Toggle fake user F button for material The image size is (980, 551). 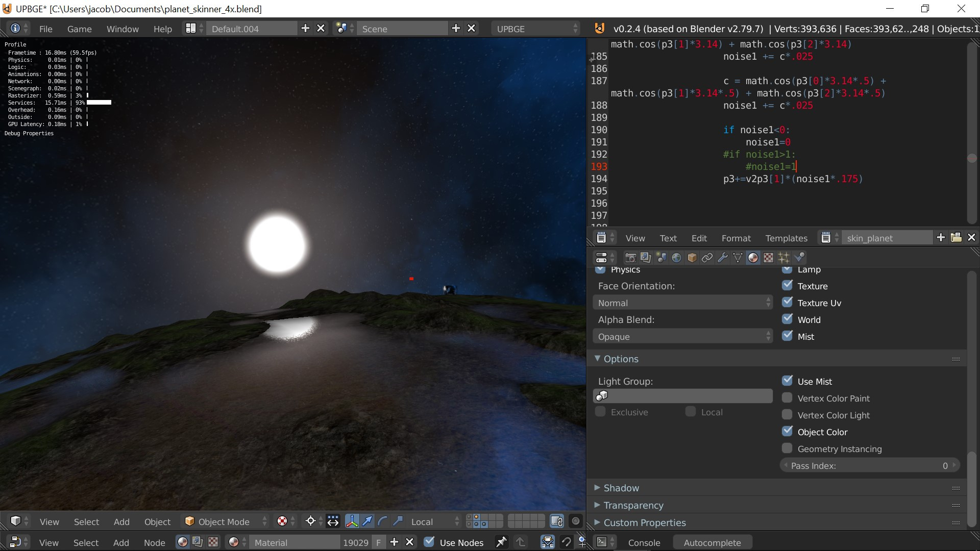click(378, 542)
